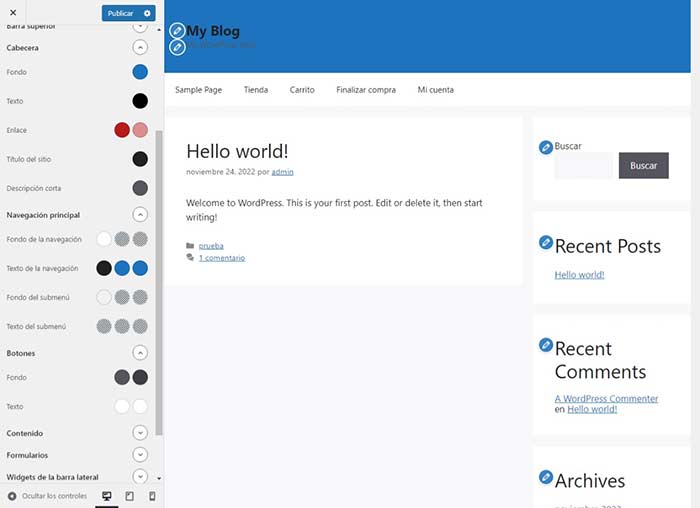Switch to mobile preview mode

point(152,496)
